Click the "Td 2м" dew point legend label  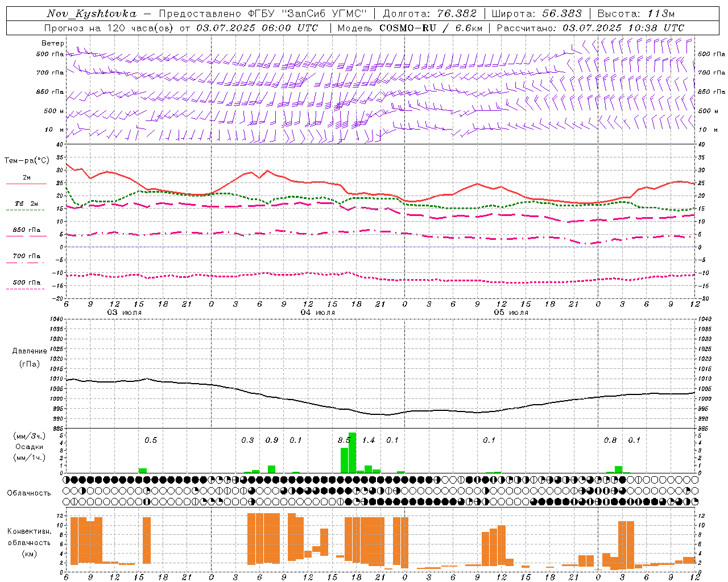(27, 203)
